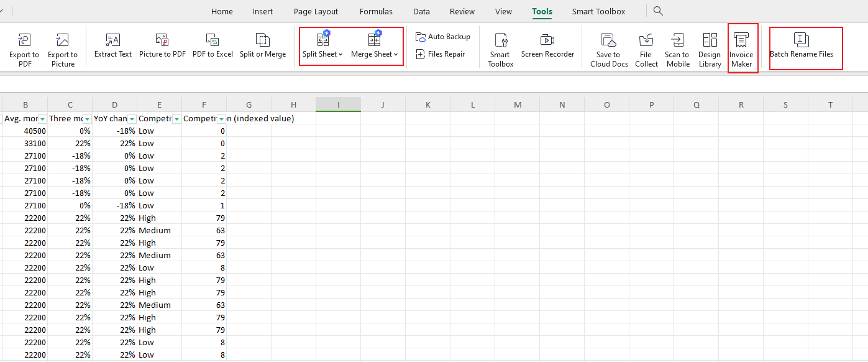Select the Tools tab

click(x=542, y=12)
